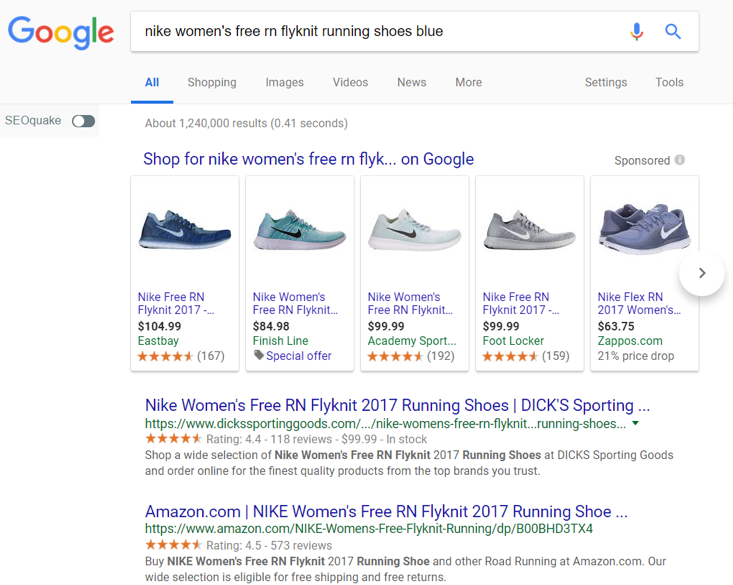Open the Amazon.com NIKE result title

(x=386, y=511)
